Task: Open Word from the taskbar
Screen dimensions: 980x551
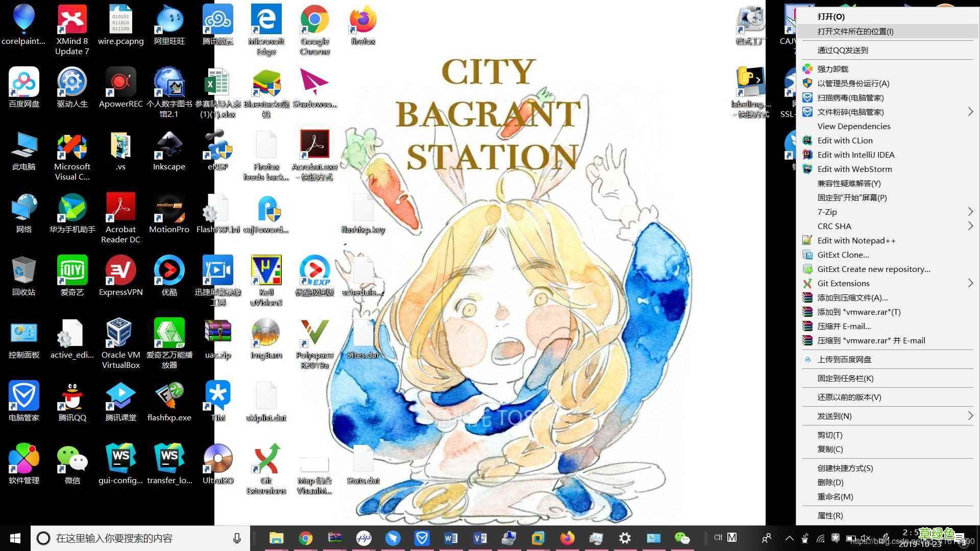Action: click(x=451, y=538)
